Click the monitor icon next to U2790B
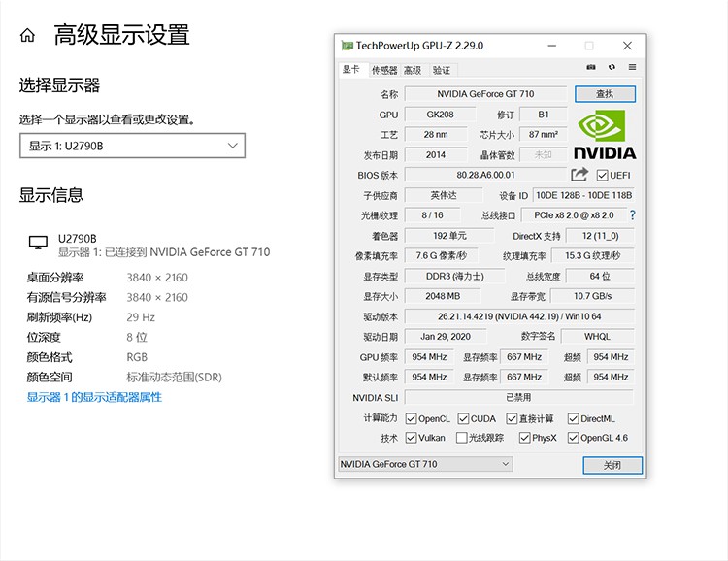The image size is (728, 561). (38, 242)
